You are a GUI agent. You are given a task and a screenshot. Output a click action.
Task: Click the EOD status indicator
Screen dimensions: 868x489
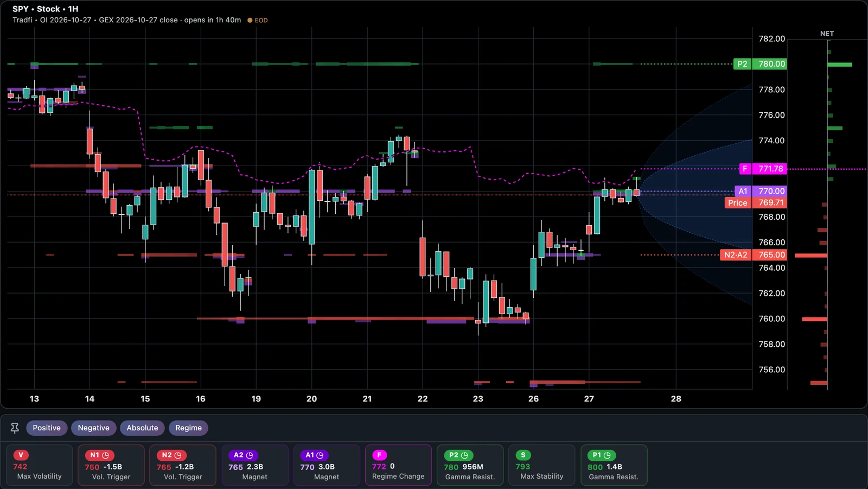point(258,20)
